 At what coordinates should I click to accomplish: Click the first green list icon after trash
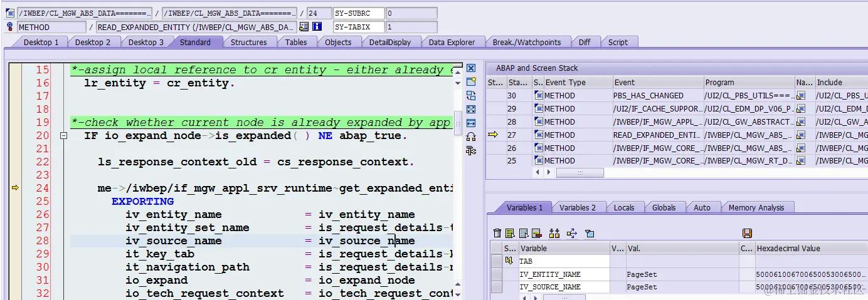pos(510,233)
